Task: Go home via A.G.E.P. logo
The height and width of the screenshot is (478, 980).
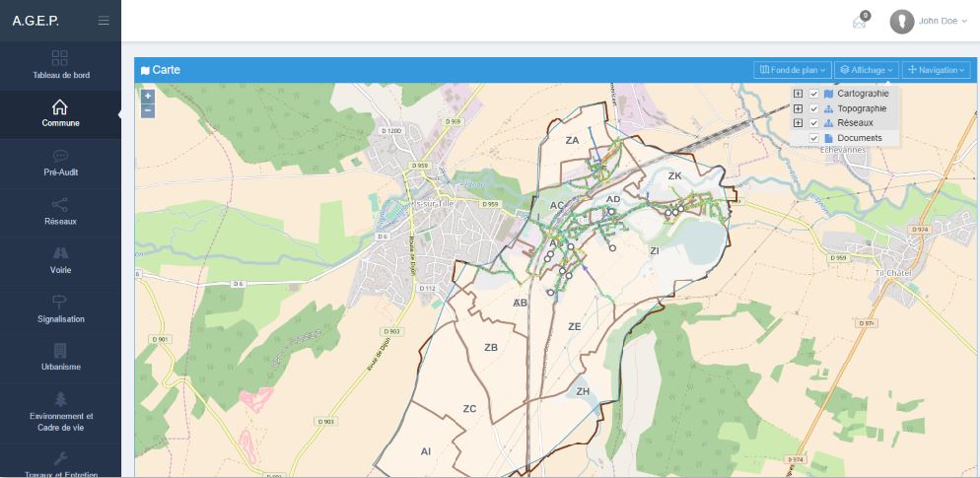Action: coord(35,22)
